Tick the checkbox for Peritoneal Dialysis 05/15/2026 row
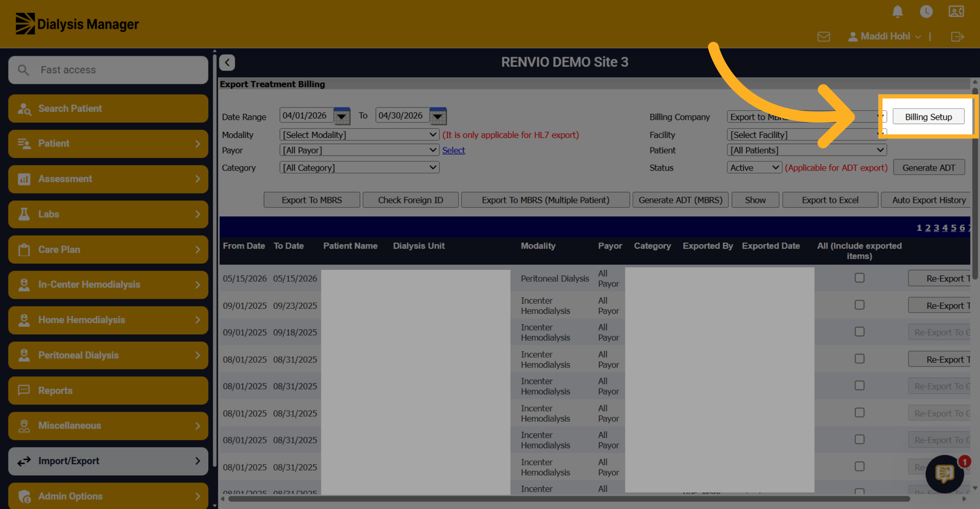The width and height of the screenshot is (980, 509). coord(860,278)
